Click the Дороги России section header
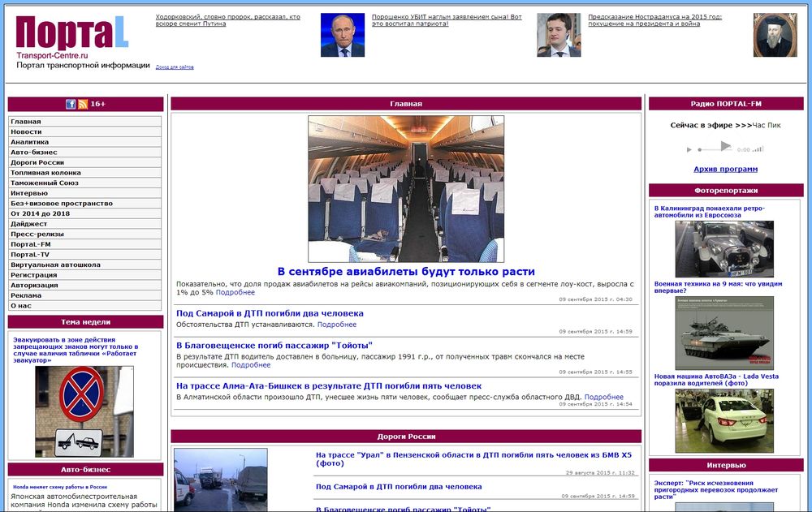 pos(406,437)
